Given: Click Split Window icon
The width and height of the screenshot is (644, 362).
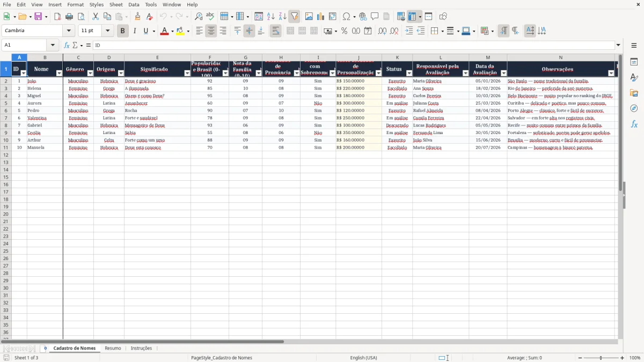Looking at the screenshot, I should click(428, 17).
